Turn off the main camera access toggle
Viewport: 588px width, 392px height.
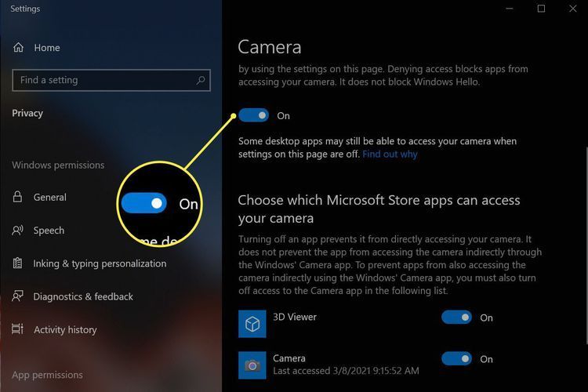(x=253, y=115)
